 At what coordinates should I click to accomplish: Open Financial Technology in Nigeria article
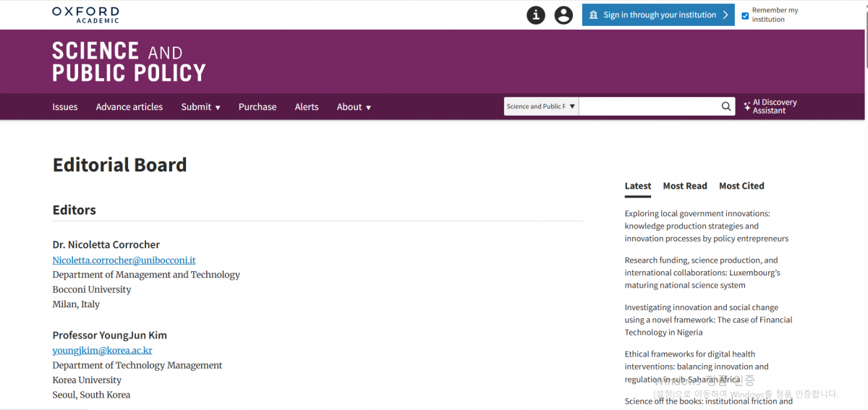[708, 320]
